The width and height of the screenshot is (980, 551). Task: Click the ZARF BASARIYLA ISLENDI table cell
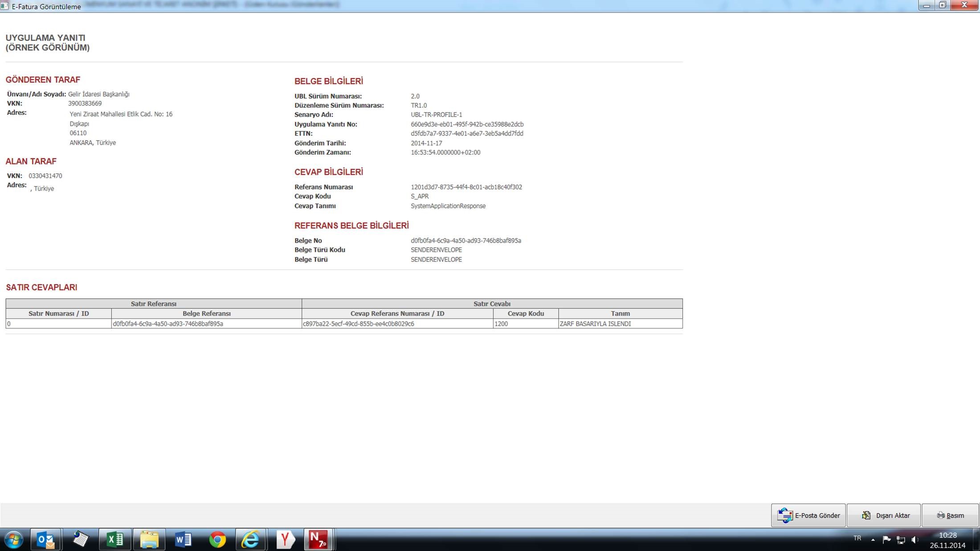pyautogui.click(x=620, y=324)
